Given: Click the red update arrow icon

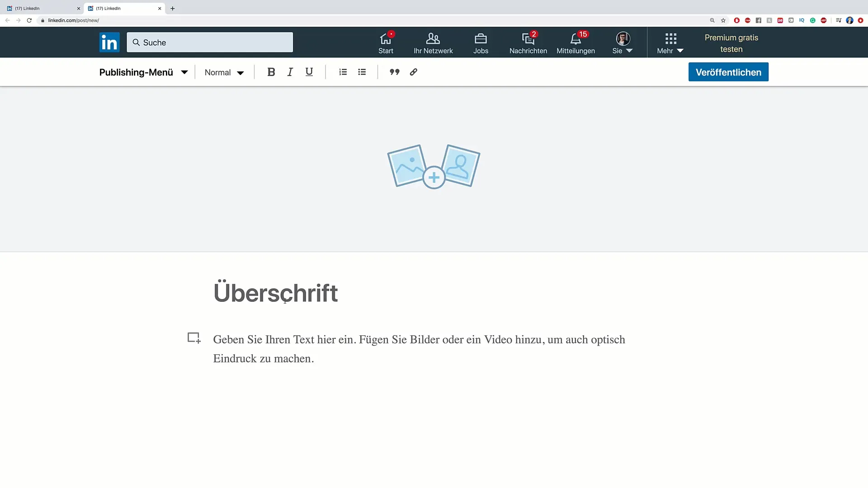Looking at the screenshot, I should click(x=860, y=20).
